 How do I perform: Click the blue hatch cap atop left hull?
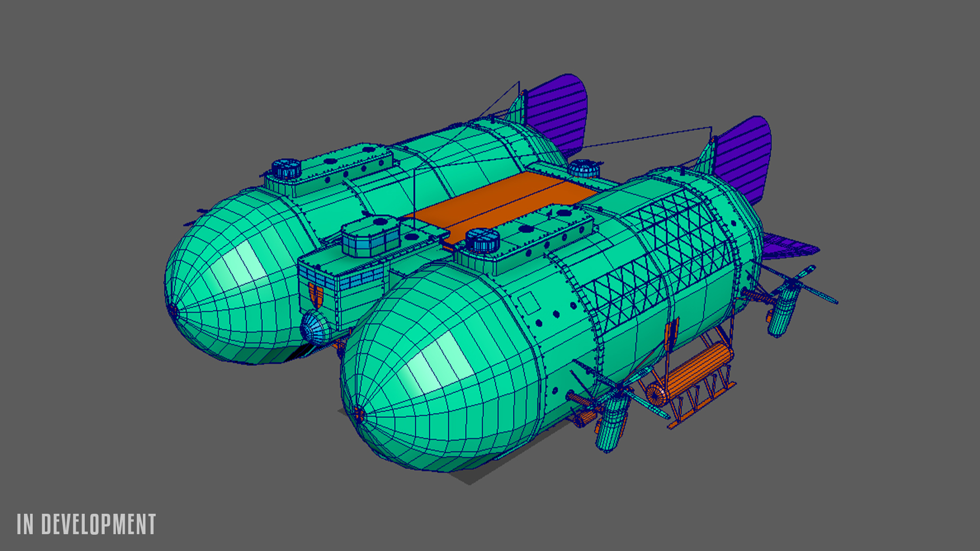[286, 168]
